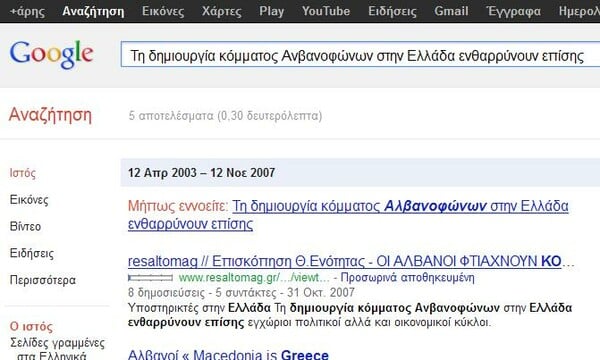Click the Google logo
600x360 pixels.
[x=51, y=55]
